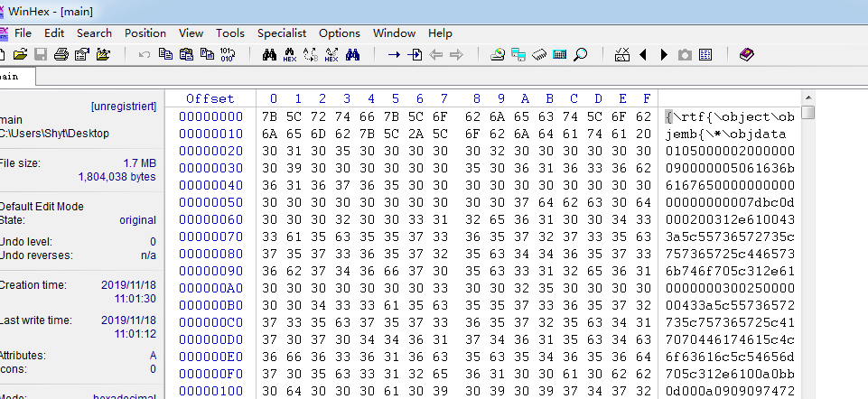868x399 pixels.
Task: Click the grid table icon in toolbar
Action: [705, 54]
